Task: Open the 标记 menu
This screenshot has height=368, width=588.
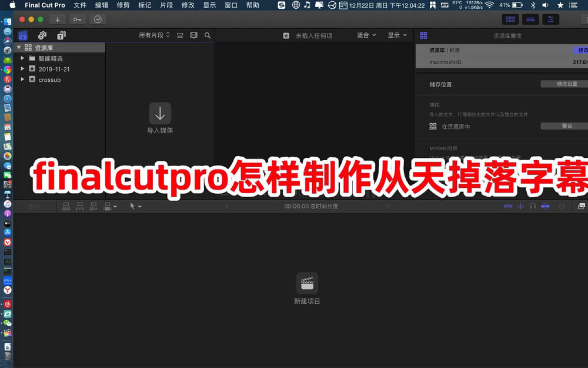Action: coord(145,5)
